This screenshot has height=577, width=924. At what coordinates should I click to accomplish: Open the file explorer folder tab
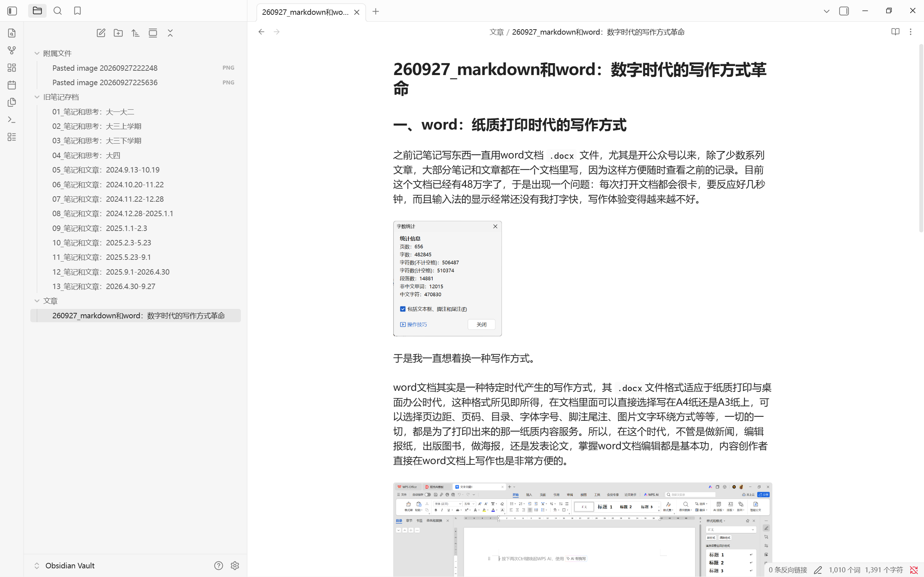[x=37, y=11]
